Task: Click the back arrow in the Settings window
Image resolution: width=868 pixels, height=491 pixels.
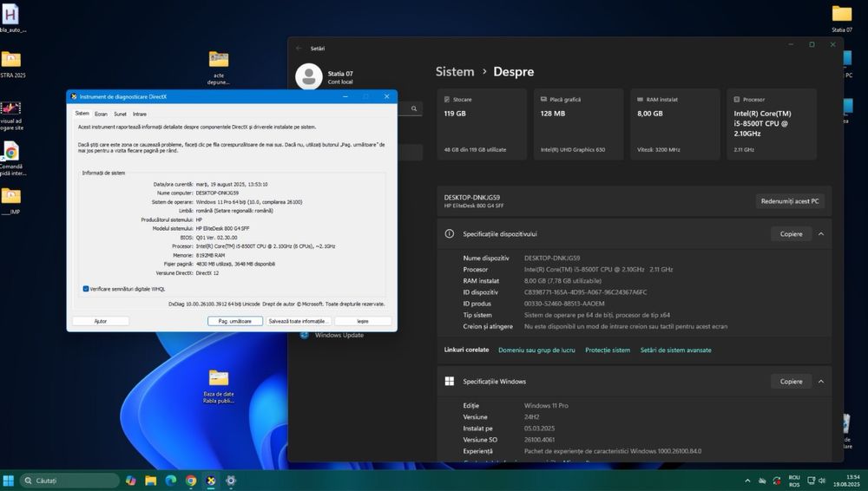Action: click(299, 49)
